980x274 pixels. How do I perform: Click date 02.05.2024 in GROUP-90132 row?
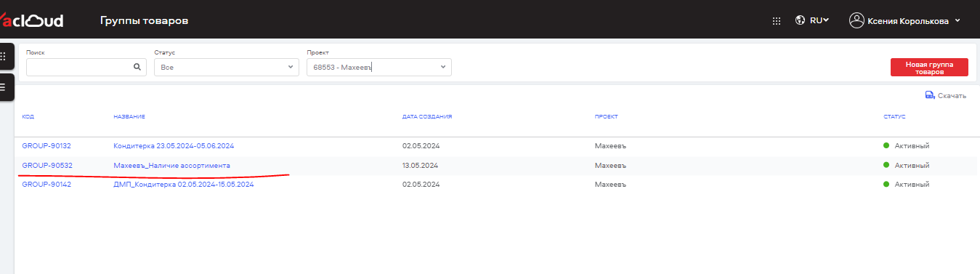point(421,146)
